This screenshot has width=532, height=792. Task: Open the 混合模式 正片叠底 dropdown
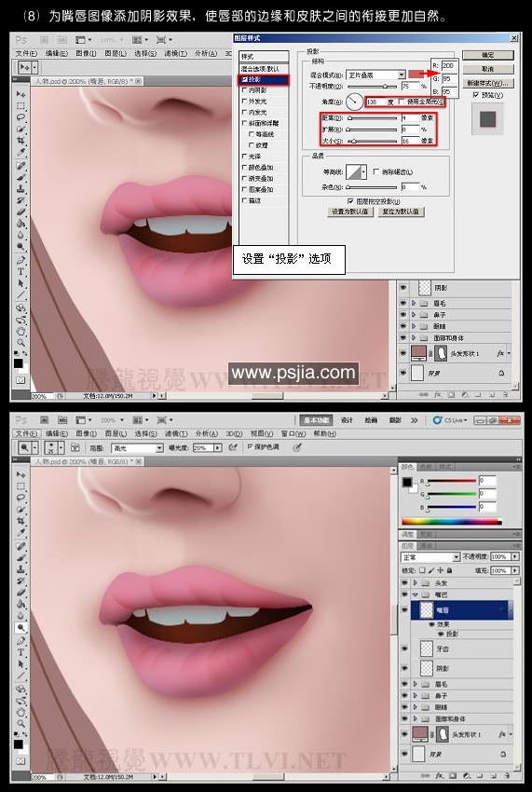click(375, 75)
